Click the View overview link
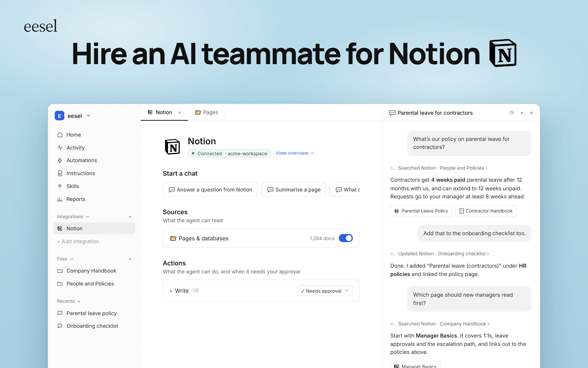 pos(295,153)
